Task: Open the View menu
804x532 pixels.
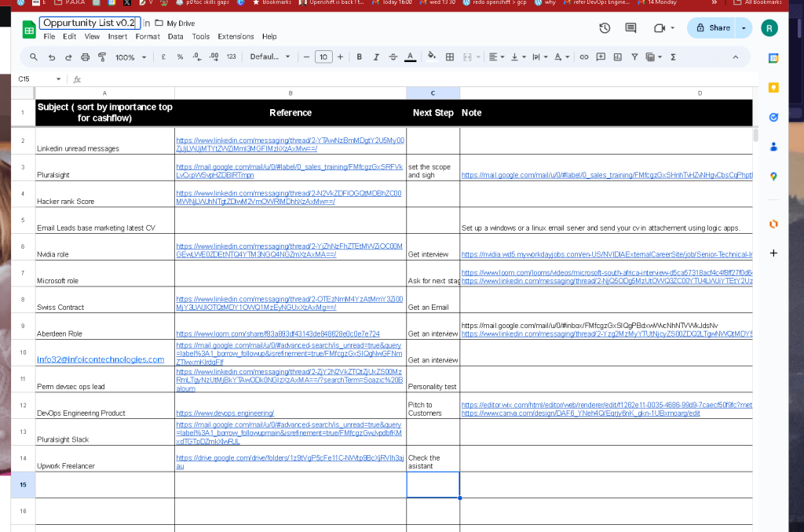Action: click(92, 37)
